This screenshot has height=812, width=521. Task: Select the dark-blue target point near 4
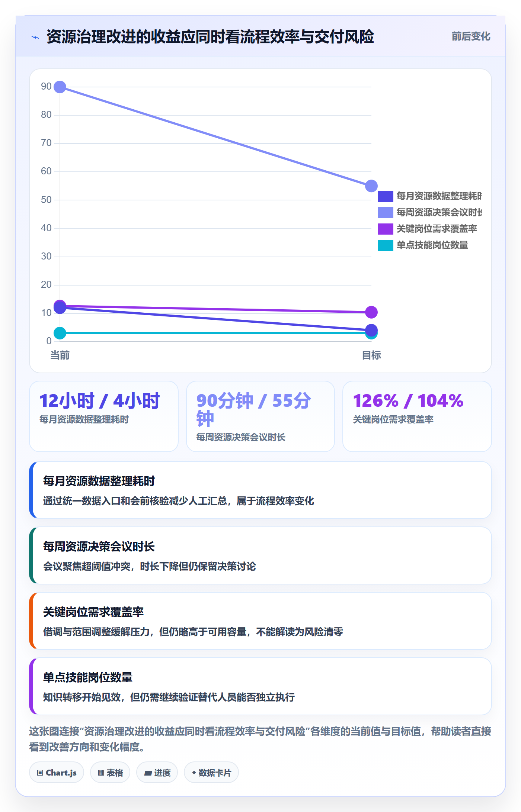[x=371, y=330]
